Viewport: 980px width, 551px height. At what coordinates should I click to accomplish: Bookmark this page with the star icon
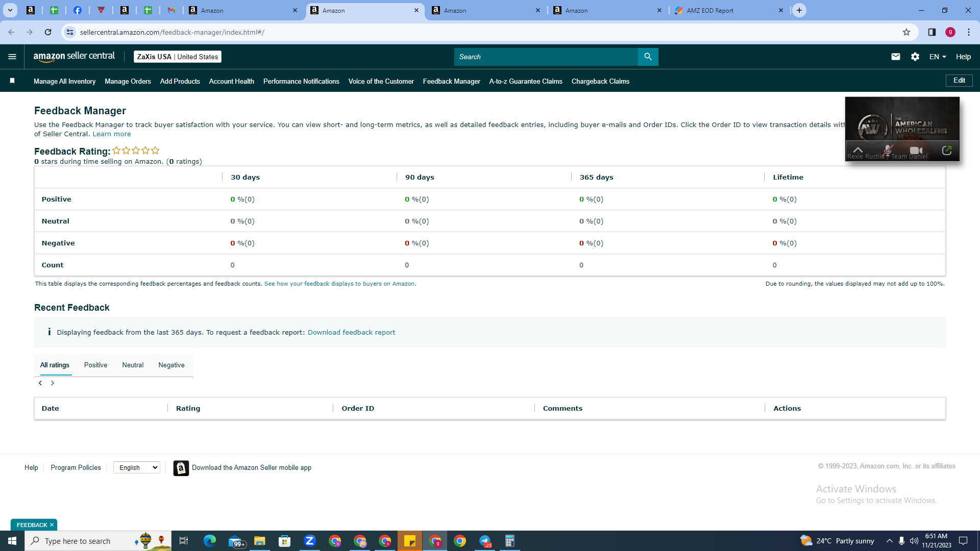coord(906,32)
